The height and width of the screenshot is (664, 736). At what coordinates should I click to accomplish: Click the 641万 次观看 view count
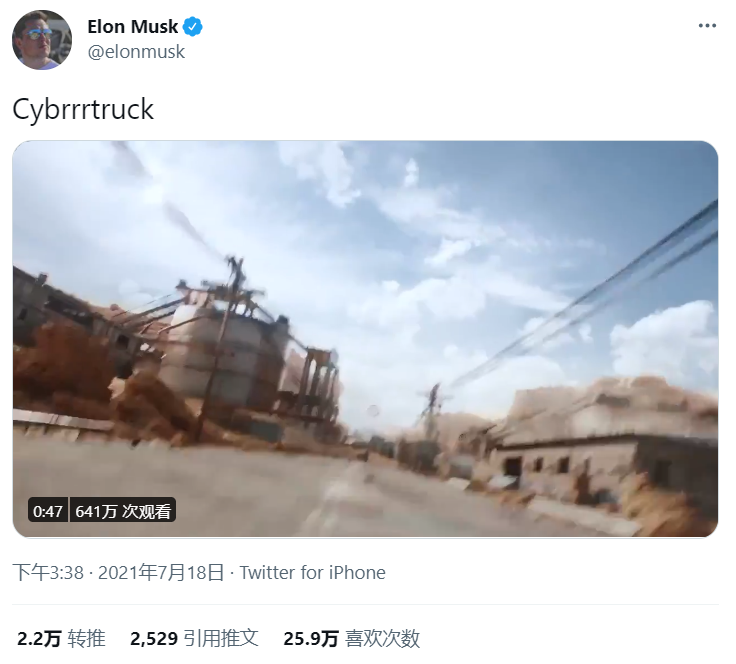point(123,511)
